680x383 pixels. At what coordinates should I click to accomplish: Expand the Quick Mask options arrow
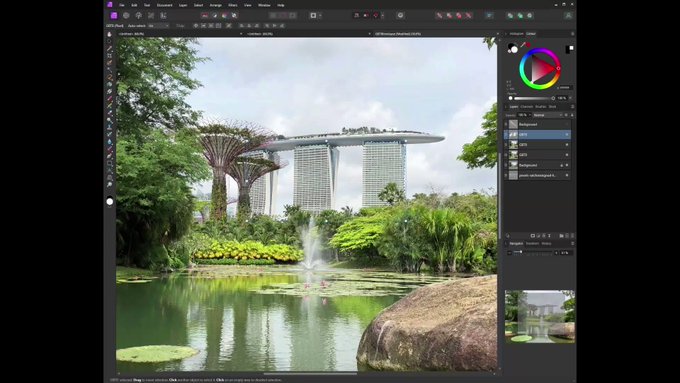point(320,15)
